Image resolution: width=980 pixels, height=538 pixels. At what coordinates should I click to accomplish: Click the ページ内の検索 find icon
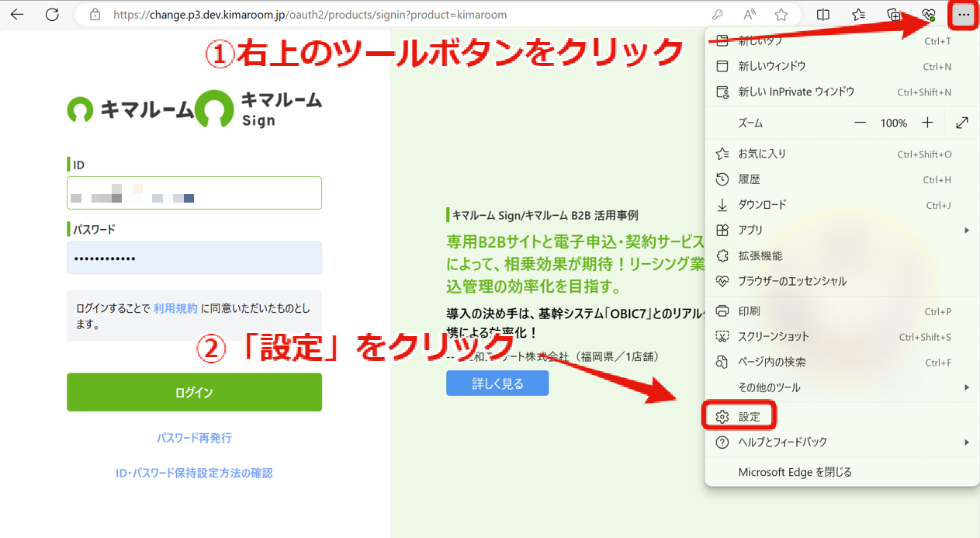722,363
